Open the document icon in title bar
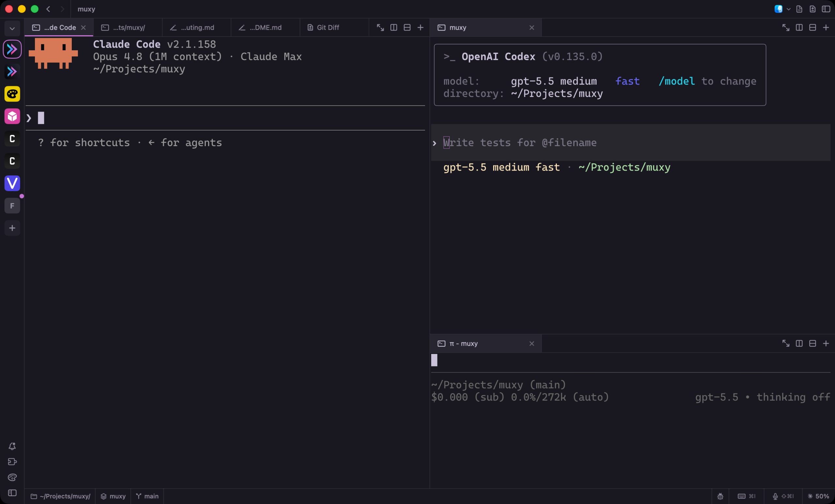The image size is (835, 504). tap(799, 9)
